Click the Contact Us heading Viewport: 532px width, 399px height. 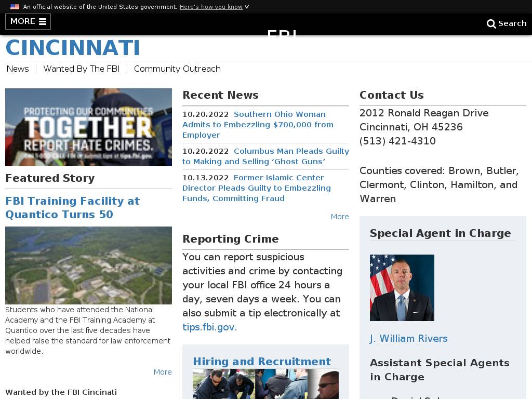coord(392,95)
